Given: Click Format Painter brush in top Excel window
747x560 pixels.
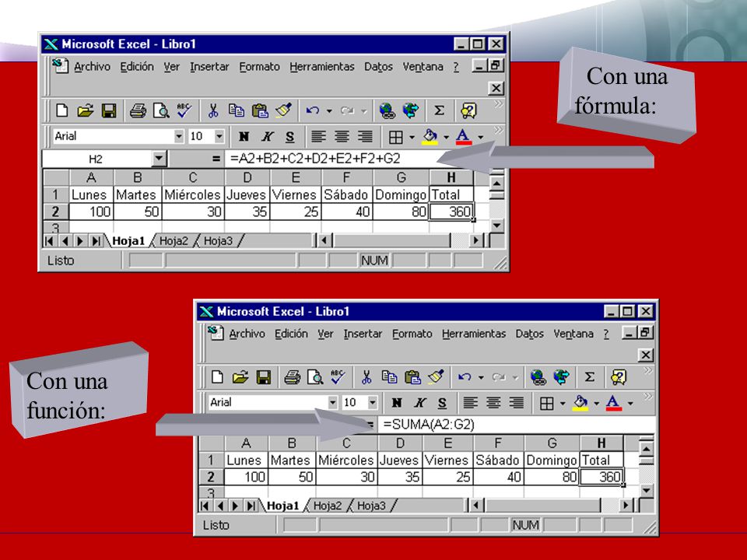Looking at the screenshot, I should click(x=283, y=110).
